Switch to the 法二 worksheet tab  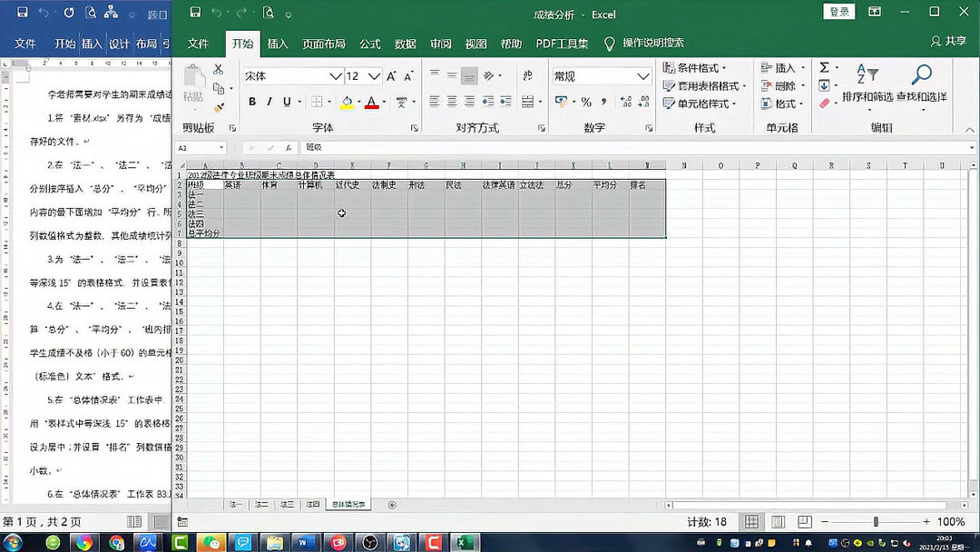tap(259, 504)
